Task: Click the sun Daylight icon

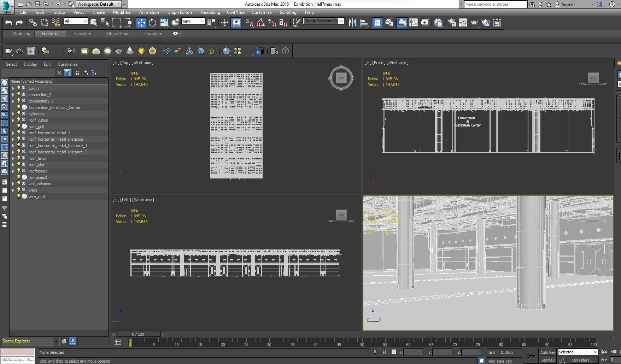Action: coord(141,51)
